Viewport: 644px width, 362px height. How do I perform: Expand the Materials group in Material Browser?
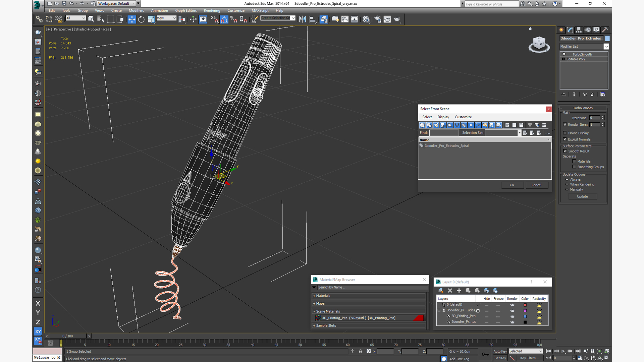(369, 296)
